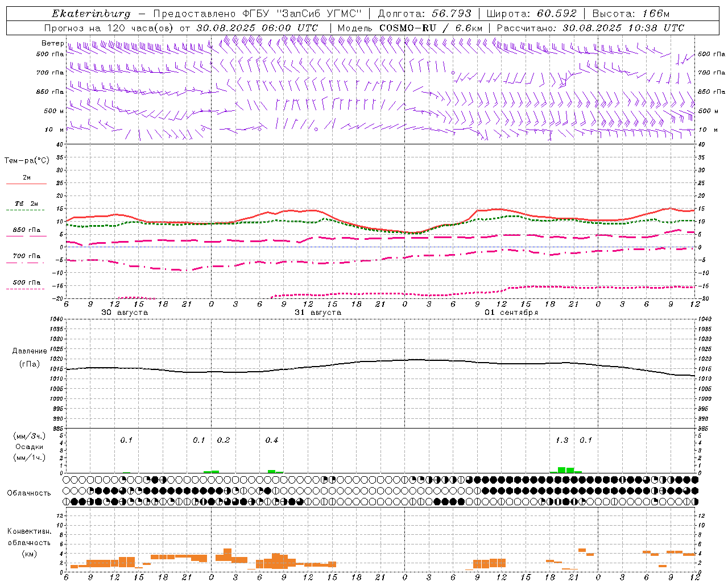The height and width of the screenshot is (582, 728).
Task: Click the '0.2' precipitation amount value
Action: [x=224, y=440]
